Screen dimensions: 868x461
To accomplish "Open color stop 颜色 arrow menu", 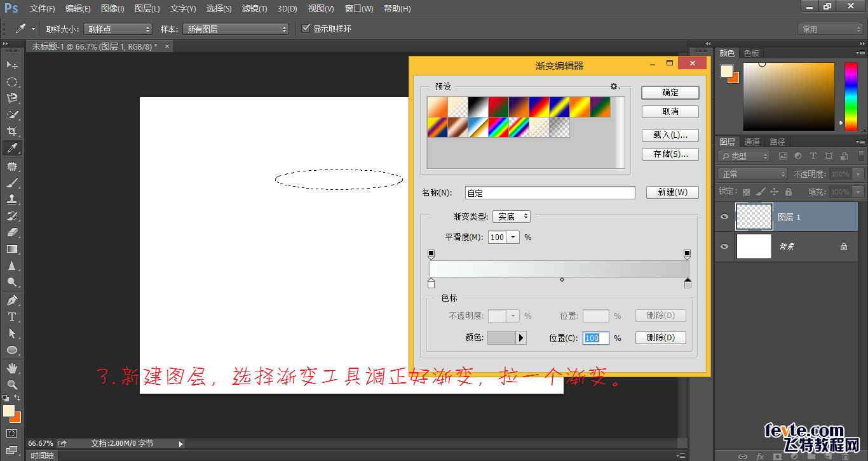I will [521, 338].
